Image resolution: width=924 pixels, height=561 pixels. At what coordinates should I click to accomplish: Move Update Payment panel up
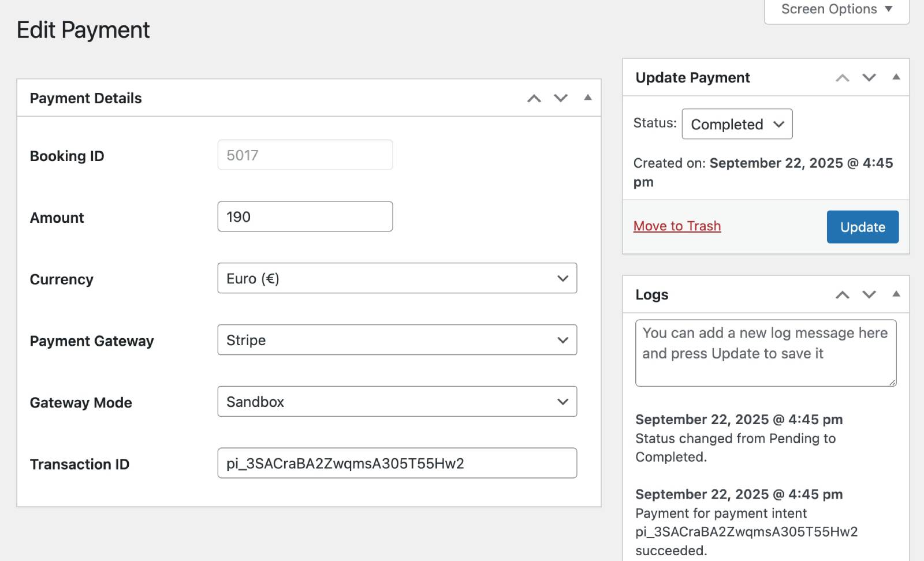pyautogui.click(x=842, y=78)
